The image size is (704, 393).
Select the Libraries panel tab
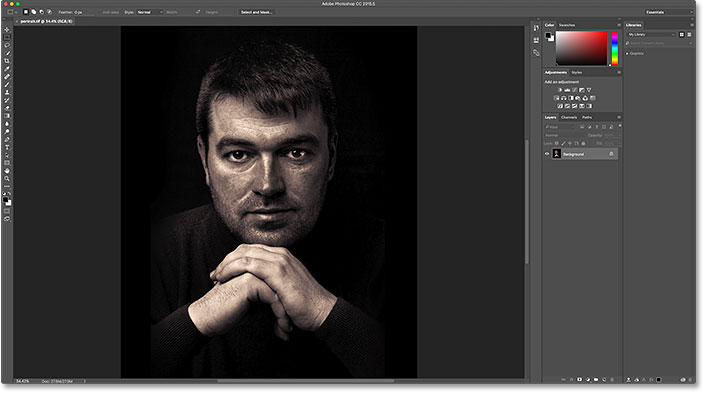[634, 25]
